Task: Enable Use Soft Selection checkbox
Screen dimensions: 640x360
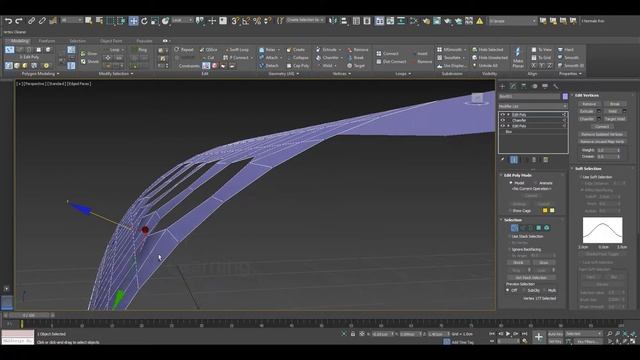Action: pyautogui.click(x=580, y=177)
